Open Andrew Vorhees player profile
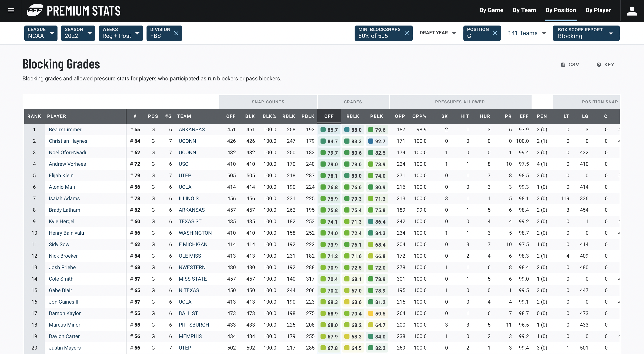Screen dimensions: 644x354 pos(67,164)
